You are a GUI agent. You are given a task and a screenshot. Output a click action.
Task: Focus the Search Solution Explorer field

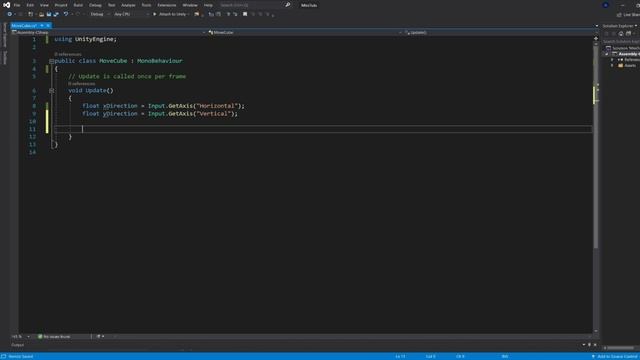[621, 42]
